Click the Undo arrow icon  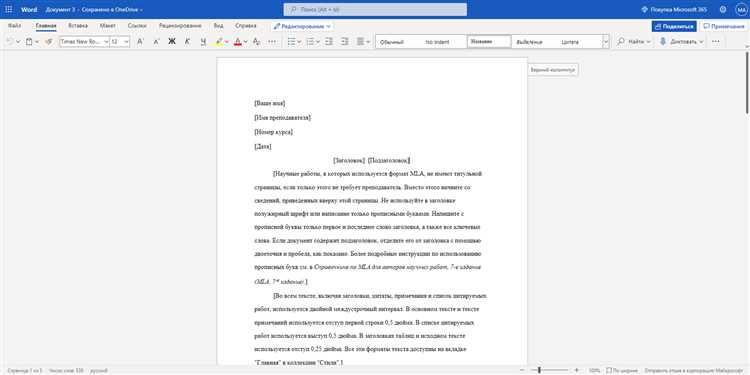10,42
